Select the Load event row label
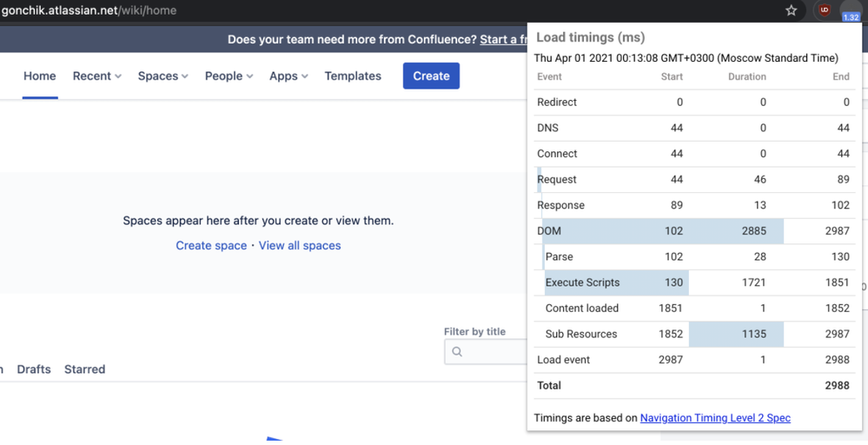 563,360
